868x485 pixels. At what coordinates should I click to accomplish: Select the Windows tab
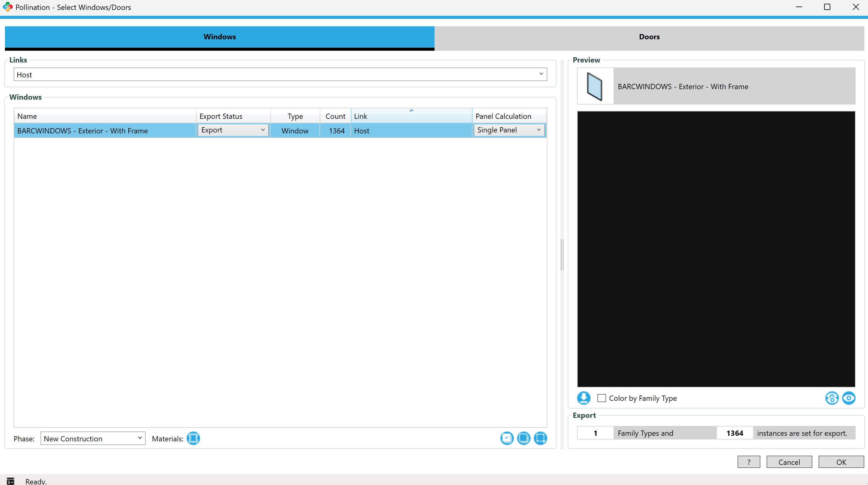[x=219, y=37]
